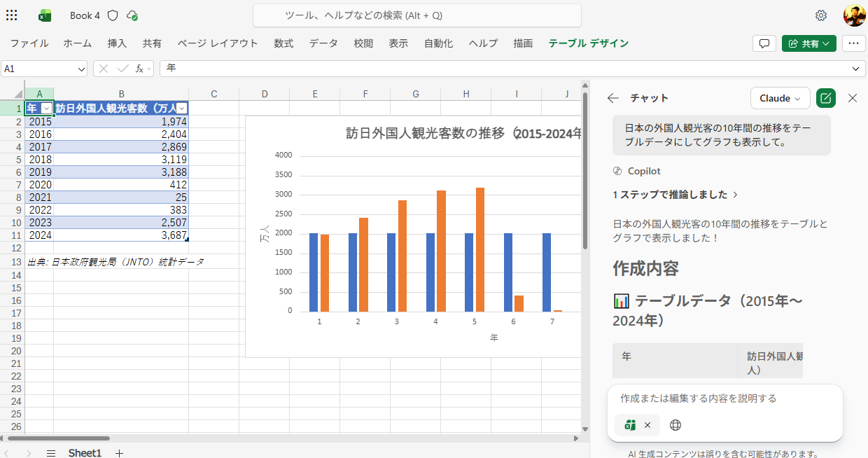Click the insert function fx icon
Screen dimensions: 868x458
coord(141,69)
